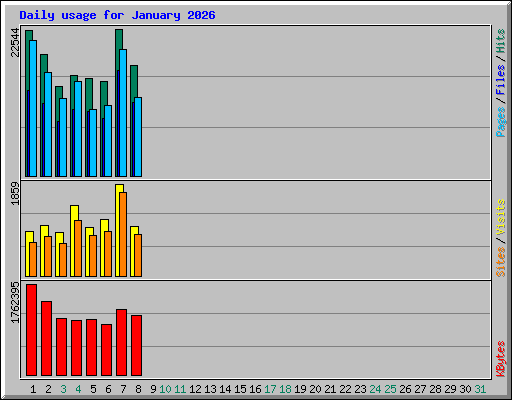The width and height of the screenshot is (512, 400).
Task: Click the orange 'Sites' legend label
Action: [501, 262]
